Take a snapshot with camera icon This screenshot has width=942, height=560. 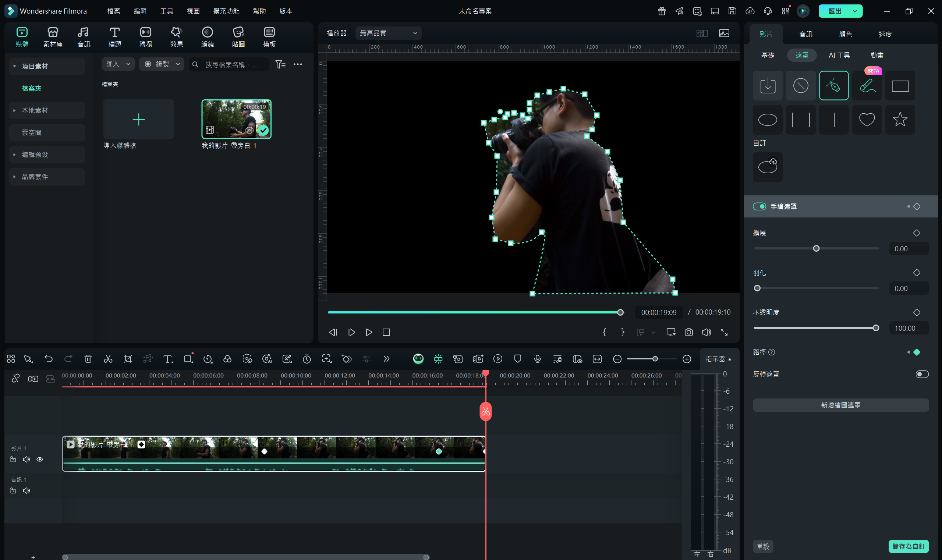tap(688, 332)
